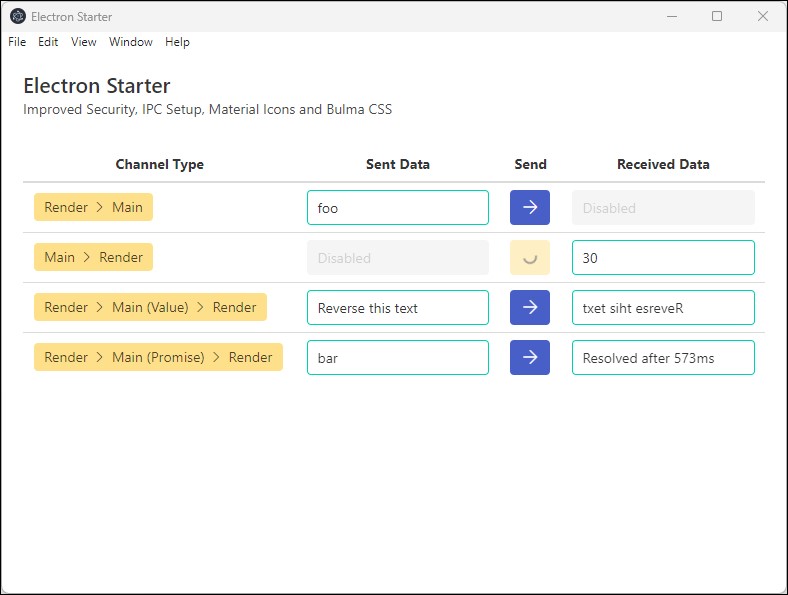Click the send arrow next to the 'bar' field
Viewport: 788px width, 595px height.
point(530,357)
